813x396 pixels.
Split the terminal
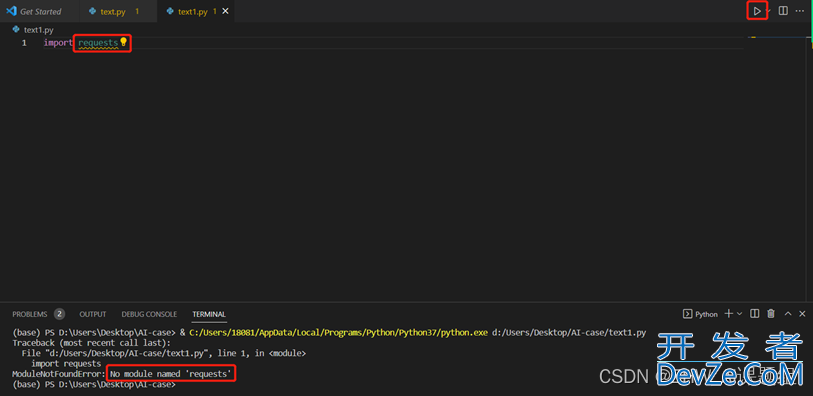(x=755, y=314)
